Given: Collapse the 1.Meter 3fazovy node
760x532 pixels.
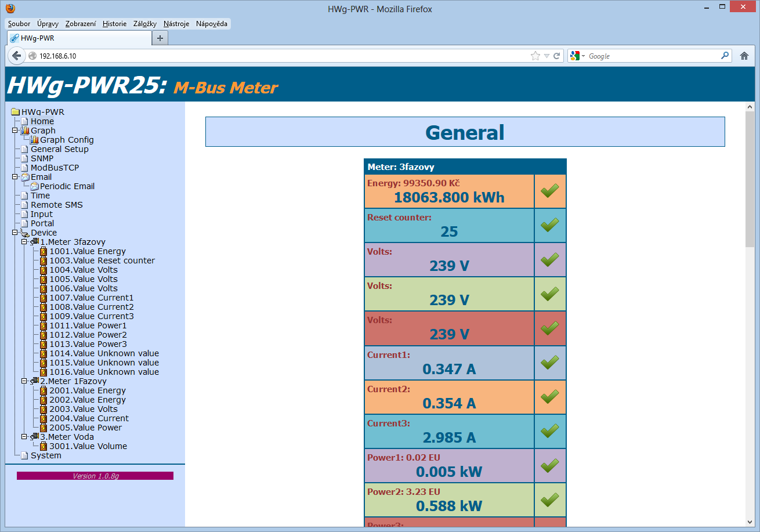Looking at the screenshot, I should tap(24, 242).
